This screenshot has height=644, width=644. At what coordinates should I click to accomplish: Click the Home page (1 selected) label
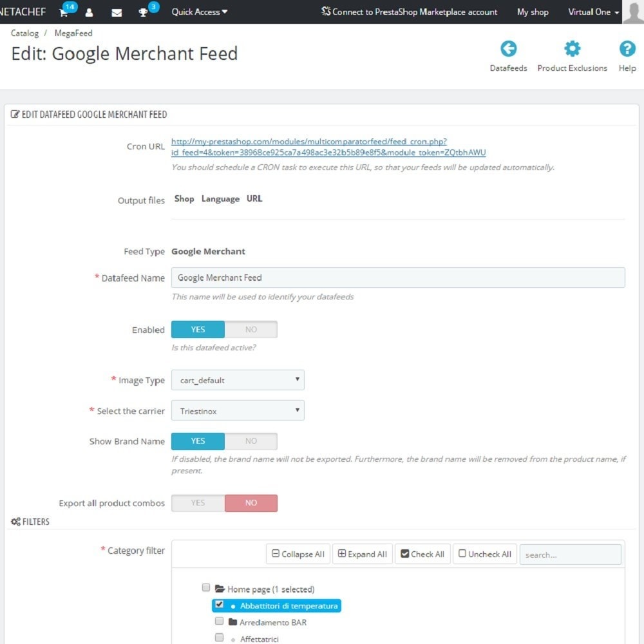pos(270,589)
